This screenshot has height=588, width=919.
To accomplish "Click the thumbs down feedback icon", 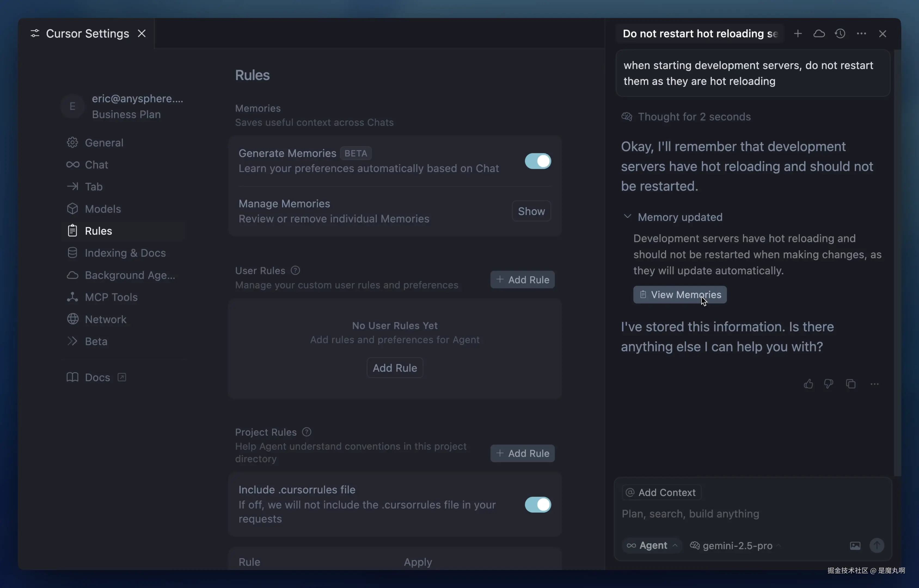I will point(828,384).
